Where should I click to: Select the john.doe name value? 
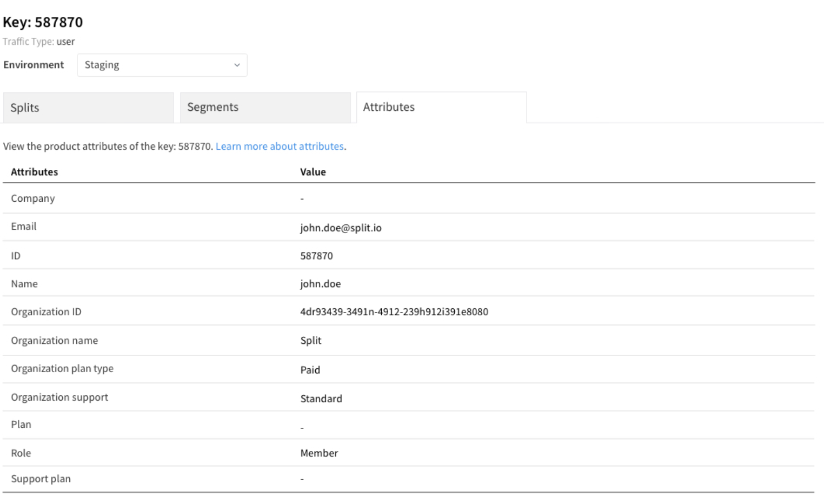point(321,284)
